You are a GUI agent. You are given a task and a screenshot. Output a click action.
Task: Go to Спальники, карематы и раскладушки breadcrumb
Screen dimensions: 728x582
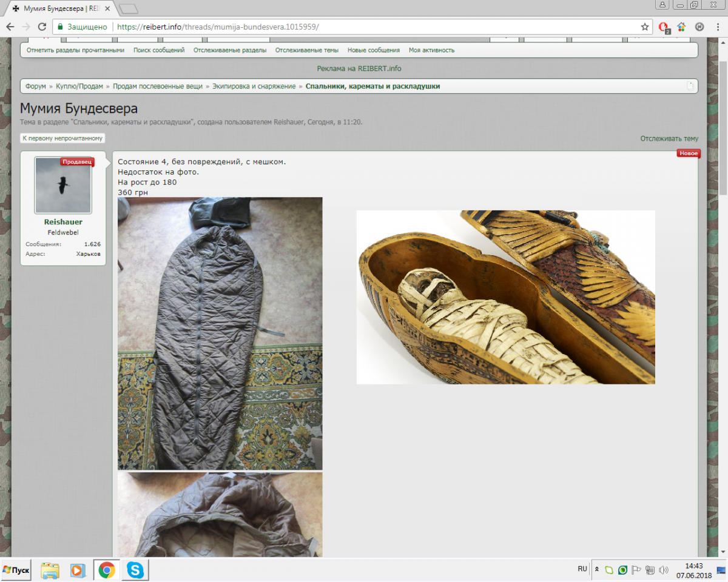click(372, 86)
